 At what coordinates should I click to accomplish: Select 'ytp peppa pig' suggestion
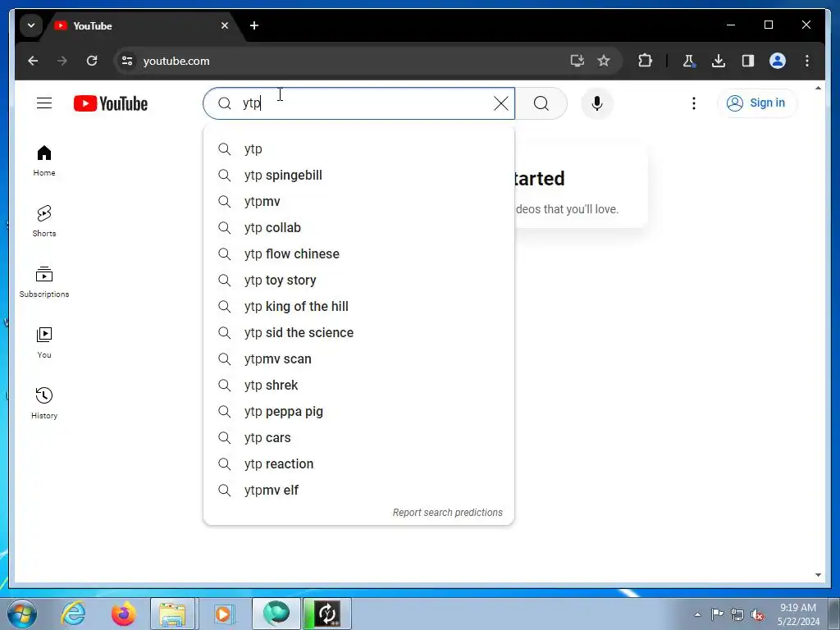tap(358, 412)
